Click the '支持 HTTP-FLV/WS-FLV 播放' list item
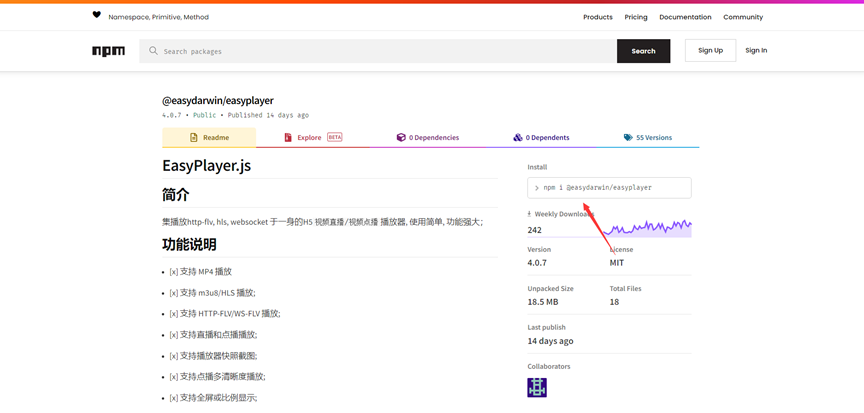Viewport: 864px width, 413px height. 225,314
